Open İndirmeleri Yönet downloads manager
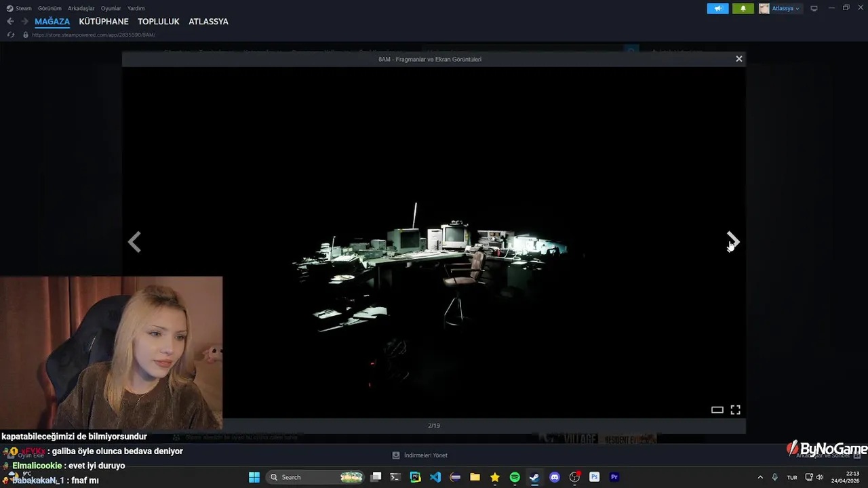 420,455
